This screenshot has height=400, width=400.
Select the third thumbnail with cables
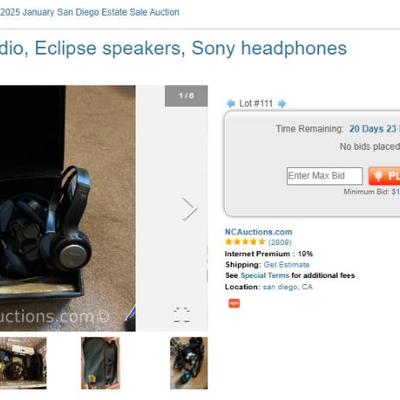tap(189, 363)
